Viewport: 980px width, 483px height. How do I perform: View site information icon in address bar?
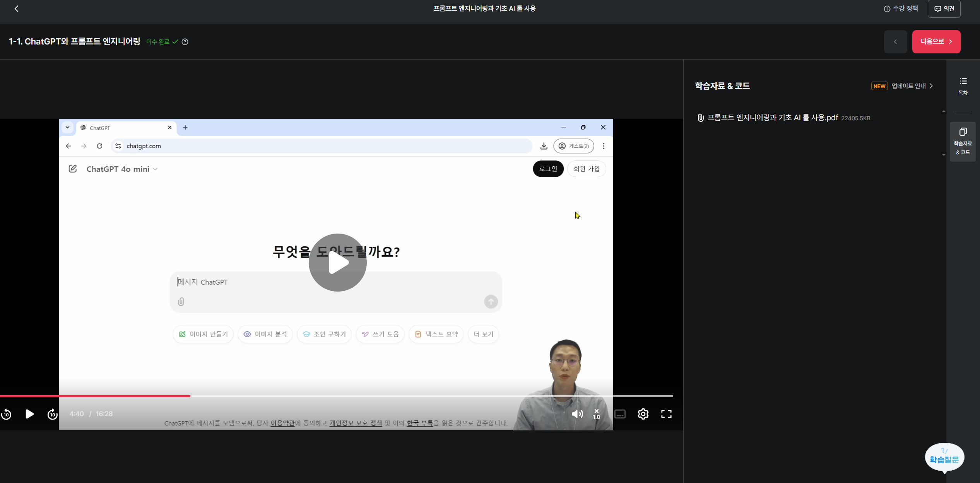pyautogui.click(x=118, y=146)
